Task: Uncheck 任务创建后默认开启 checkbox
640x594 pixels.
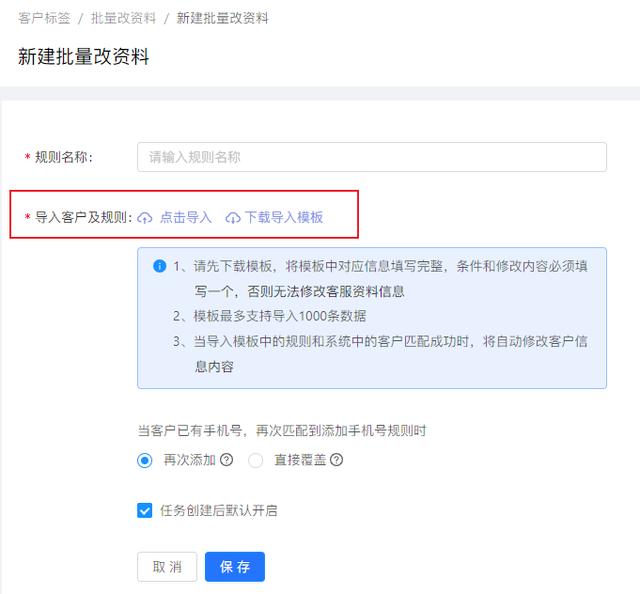Action: click(x=144, y=510)
